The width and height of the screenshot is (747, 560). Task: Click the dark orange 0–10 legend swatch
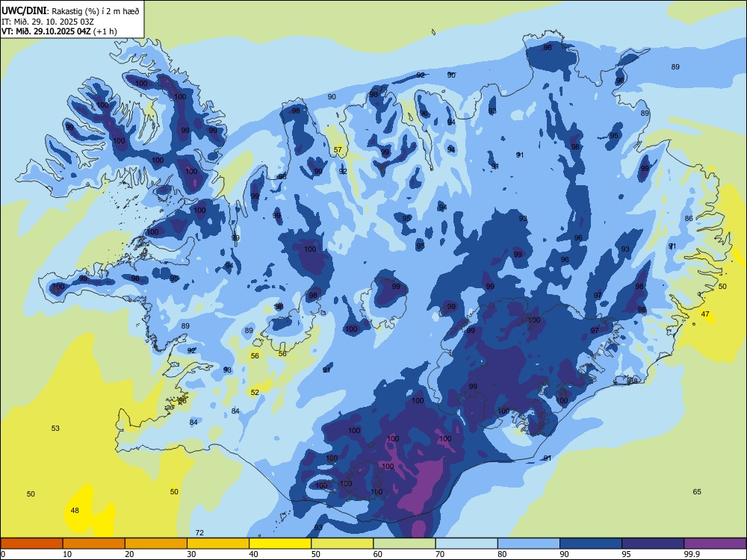[x=31, y=544]
